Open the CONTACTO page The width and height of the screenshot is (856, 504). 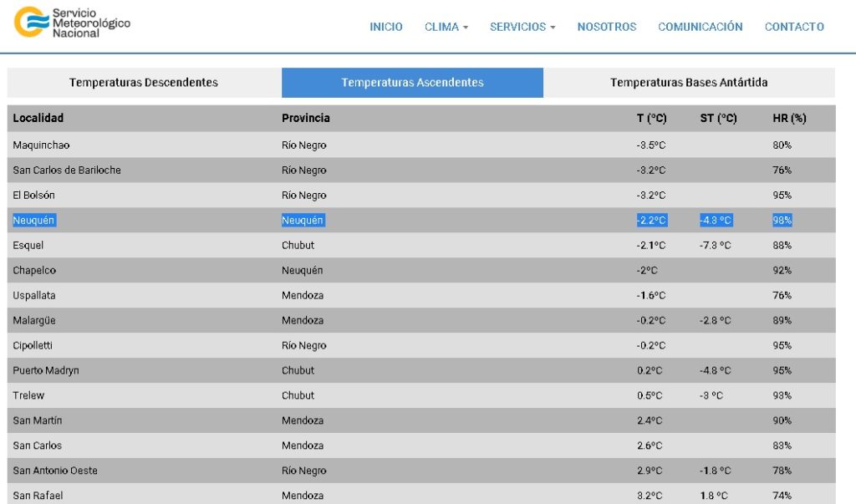793,27
